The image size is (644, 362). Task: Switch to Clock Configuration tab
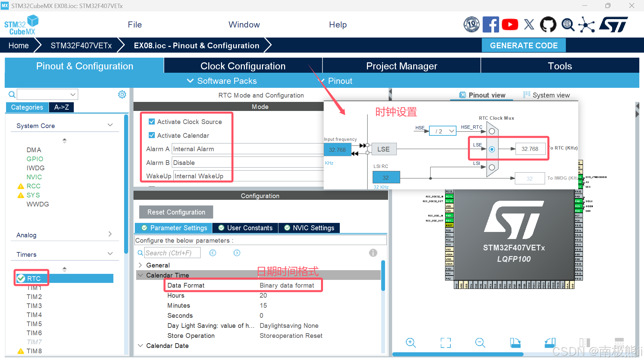(243, 66)
